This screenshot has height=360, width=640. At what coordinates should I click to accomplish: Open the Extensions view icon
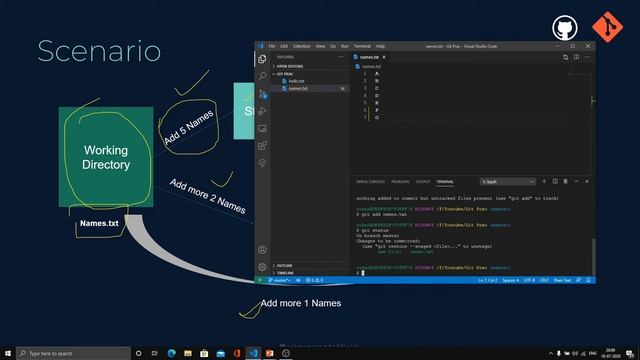click(262, 146)
